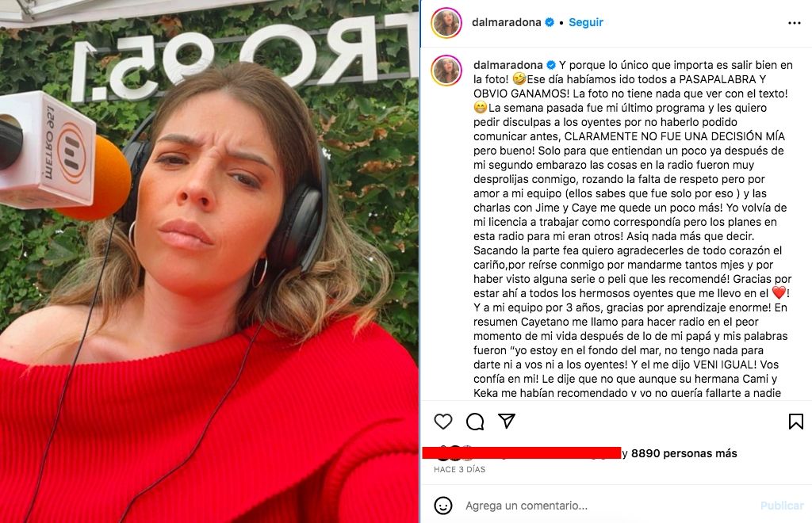Open comments with speech bubble icon
Viewport: 812px width, 523px height.
[x=475, y=422]
